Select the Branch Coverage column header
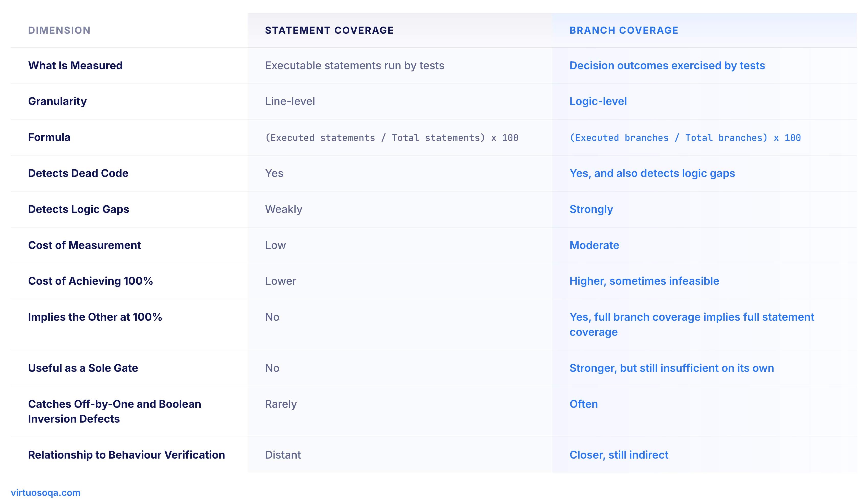868x503 pixels. (624, 30)
